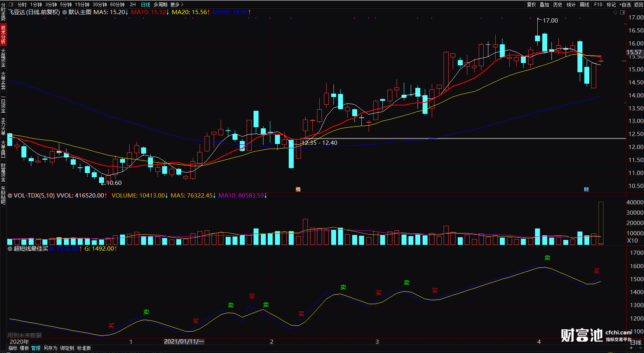
Task: Click the diamond marker icon above price axis
Action: point(615,12)
